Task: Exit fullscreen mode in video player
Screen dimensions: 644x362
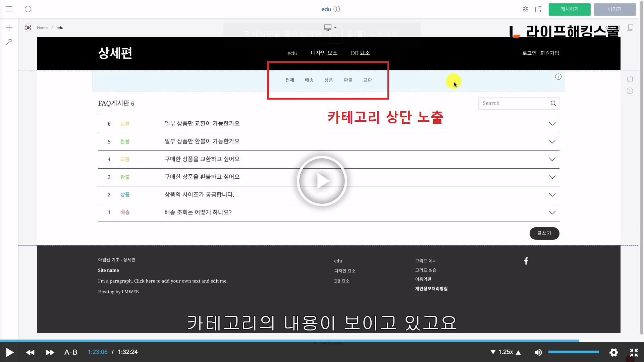Action: pos(634,352)
